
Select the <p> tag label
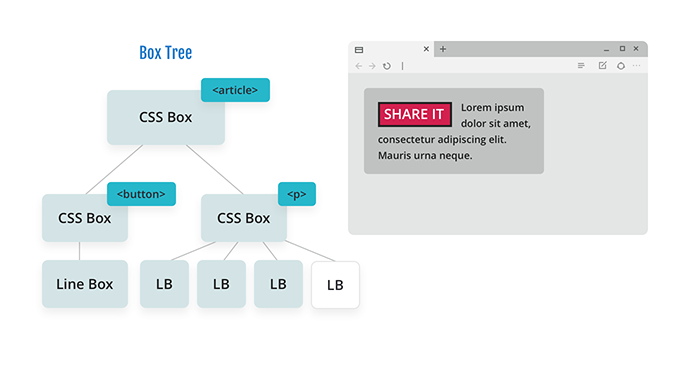pyautogui.click(x=297, y=194)
